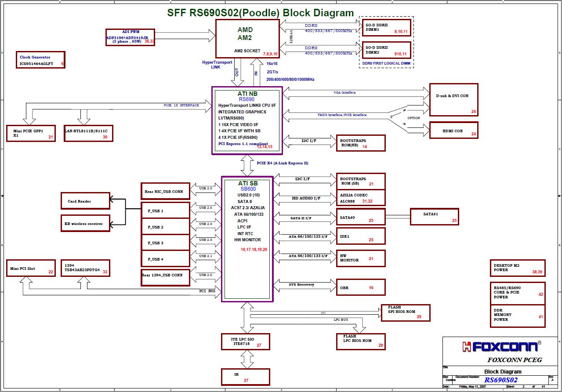
Task: Click the SO-D DDRII DIMM2 block
Action: point(386,51)
